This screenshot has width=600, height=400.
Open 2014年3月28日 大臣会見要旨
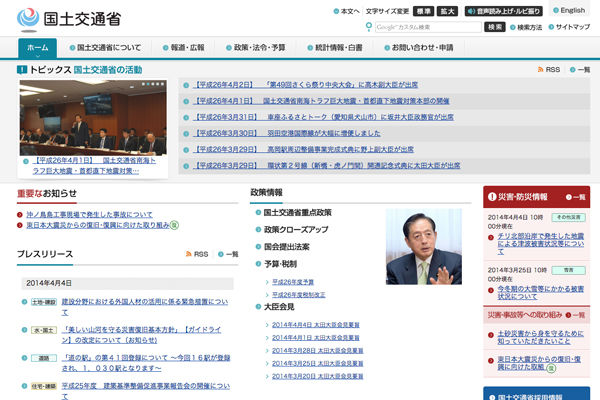(317, 351)
